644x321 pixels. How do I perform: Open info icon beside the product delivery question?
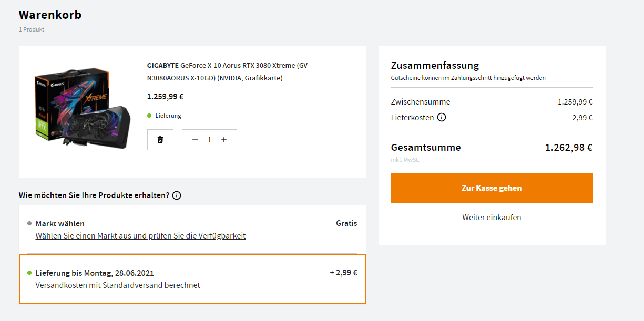coord(177,195)
